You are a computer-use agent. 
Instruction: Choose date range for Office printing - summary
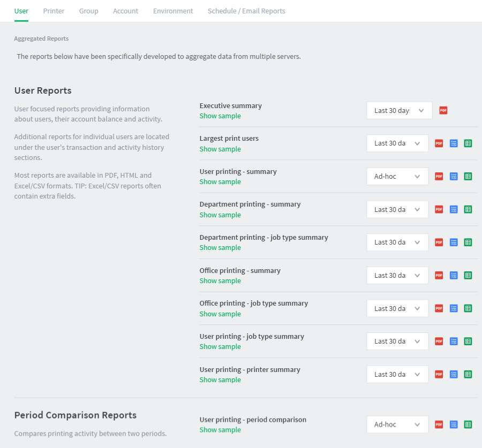[397, 275]
